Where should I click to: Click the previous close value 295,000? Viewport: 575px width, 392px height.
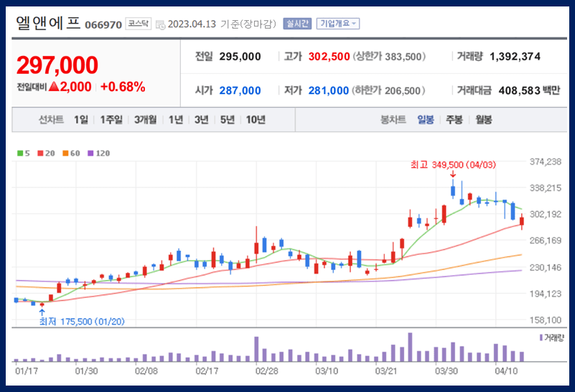tap(240, 57)
